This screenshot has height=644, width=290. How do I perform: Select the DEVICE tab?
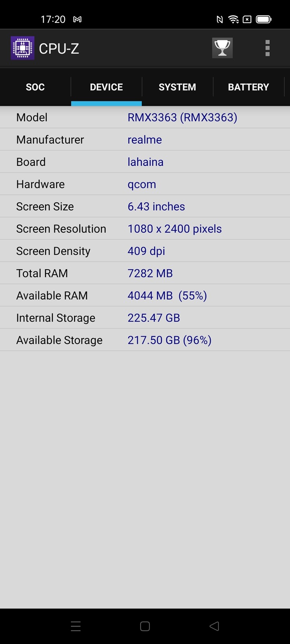pyautogui.click(x=106, y=87)
